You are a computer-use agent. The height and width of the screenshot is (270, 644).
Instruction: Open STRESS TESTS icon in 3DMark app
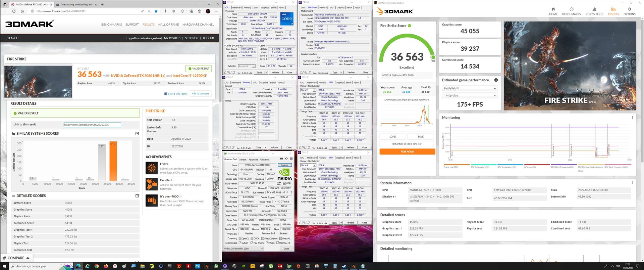tap(594, 9)
